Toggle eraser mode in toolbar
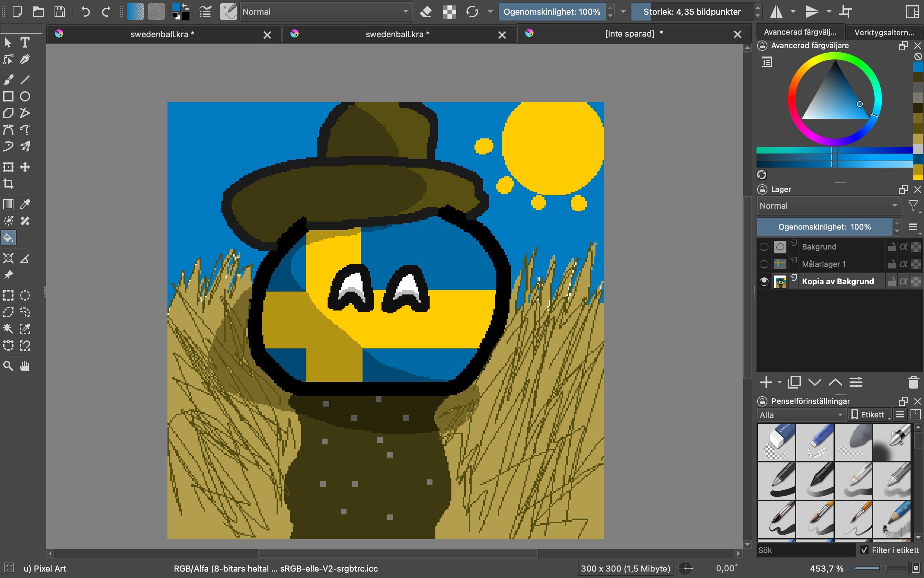924x578 pixels. click(x=426, y=12)
